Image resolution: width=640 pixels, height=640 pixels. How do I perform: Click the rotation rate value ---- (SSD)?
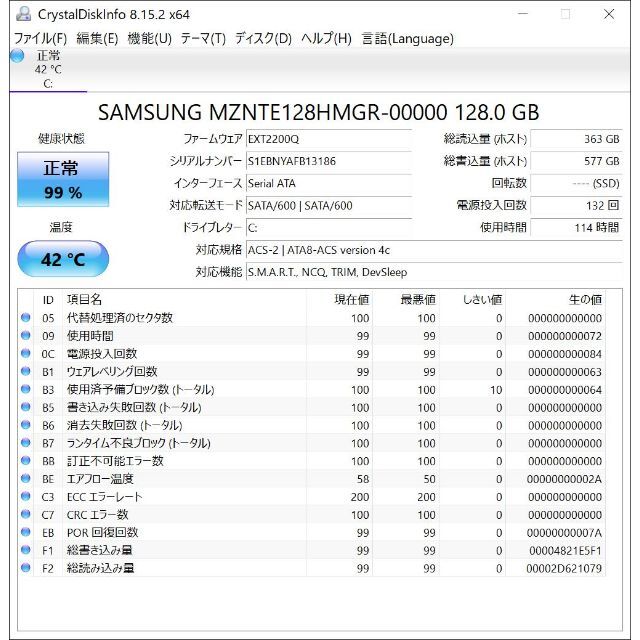point(576,183)
